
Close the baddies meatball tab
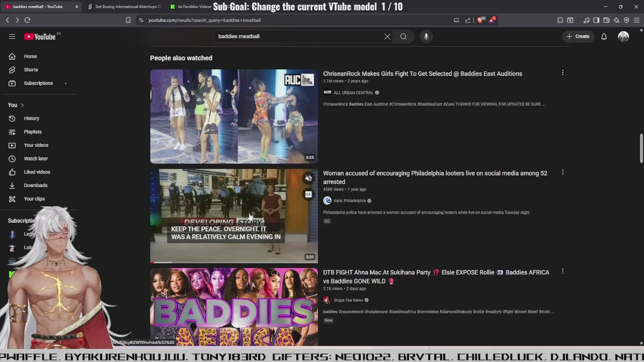(x=76, y=7)
